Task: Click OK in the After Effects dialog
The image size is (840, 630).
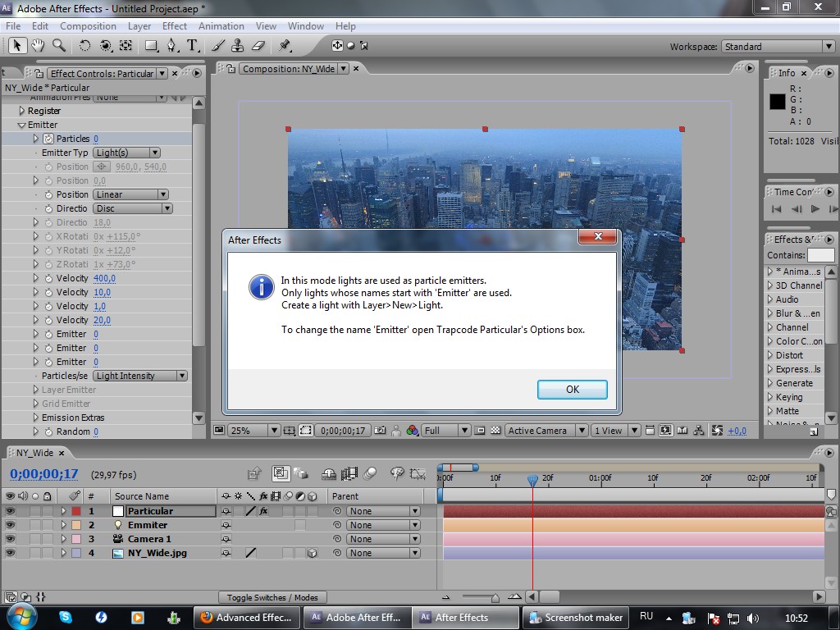Action: pos(572,390)
